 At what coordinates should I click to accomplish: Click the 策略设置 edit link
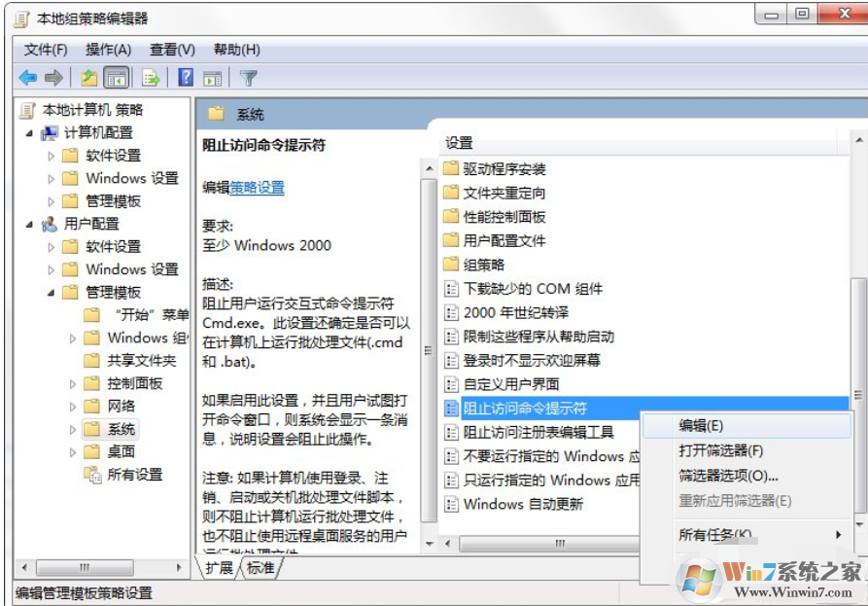click(257, 191)
